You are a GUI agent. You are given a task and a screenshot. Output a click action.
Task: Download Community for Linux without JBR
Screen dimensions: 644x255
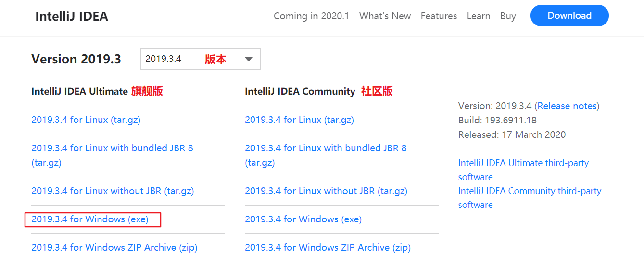(326, 191)
